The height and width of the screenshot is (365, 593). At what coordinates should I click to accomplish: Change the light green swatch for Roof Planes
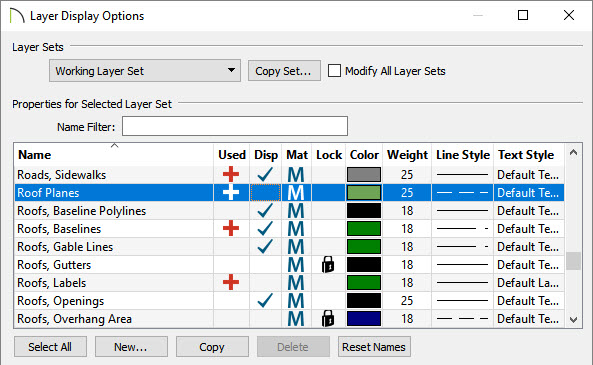[x=364, y=193]
